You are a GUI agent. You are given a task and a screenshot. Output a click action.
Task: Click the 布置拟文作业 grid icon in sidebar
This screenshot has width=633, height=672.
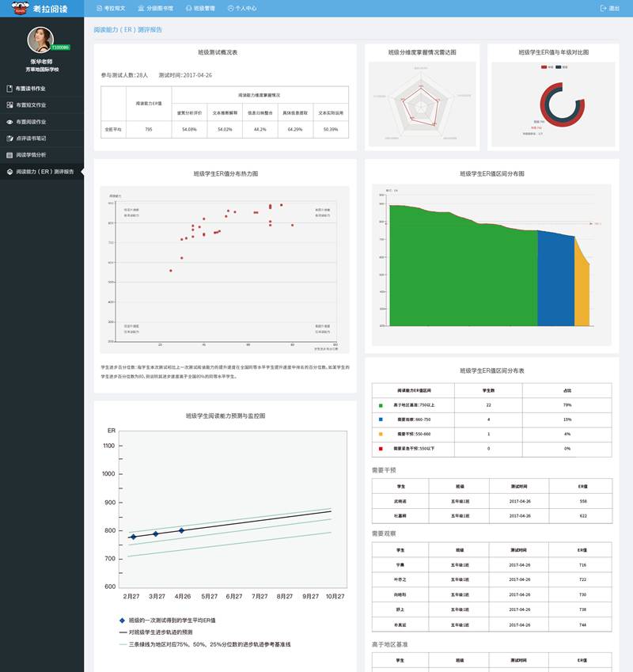[9, 104]
